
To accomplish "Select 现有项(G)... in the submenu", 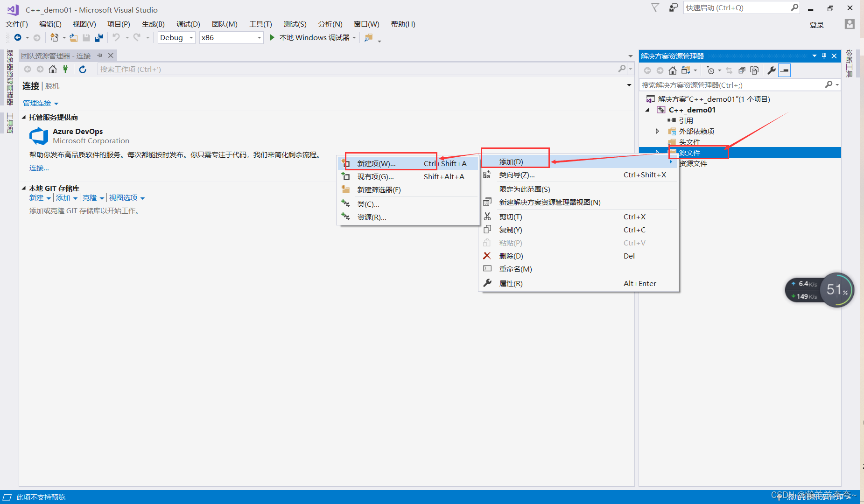I will (408, 176).
